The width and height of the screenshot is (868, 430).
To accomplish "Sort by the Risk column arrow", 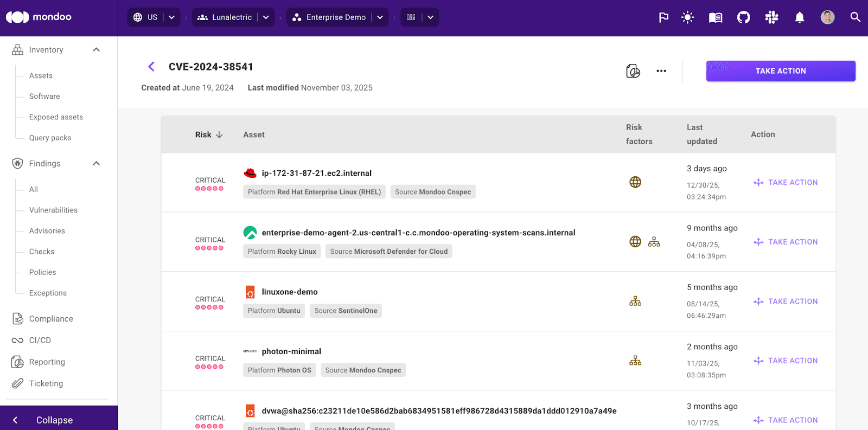I will click(x=219, y=135).
